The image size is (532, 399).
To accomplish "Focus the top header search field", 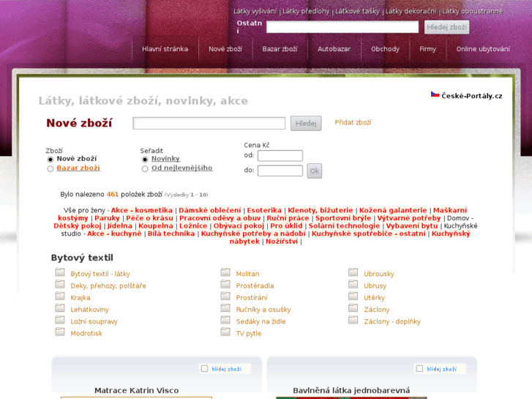I will click(342, 27).
